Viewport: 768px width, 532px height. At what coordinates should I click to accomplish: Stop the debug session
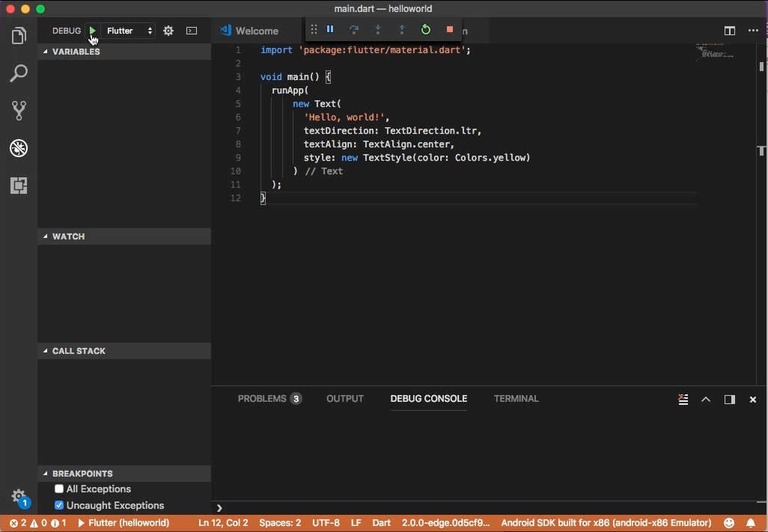450,29
